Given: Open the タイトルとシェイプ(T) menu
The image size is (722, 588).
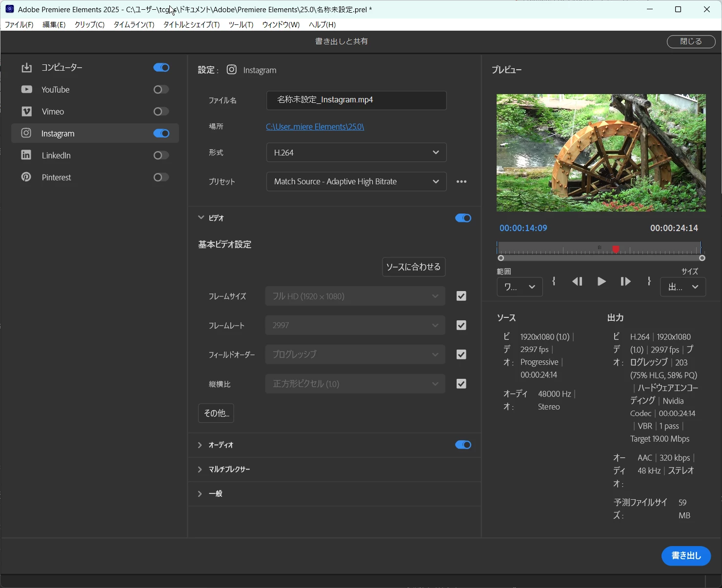Looking at the screenshot, I should tap(191, 24).
